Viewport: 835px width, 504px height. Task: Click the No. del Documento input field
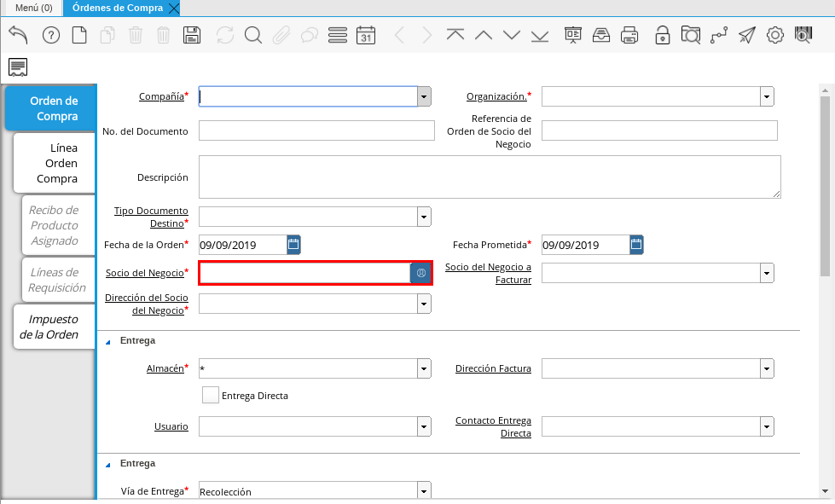click(316, 130)
